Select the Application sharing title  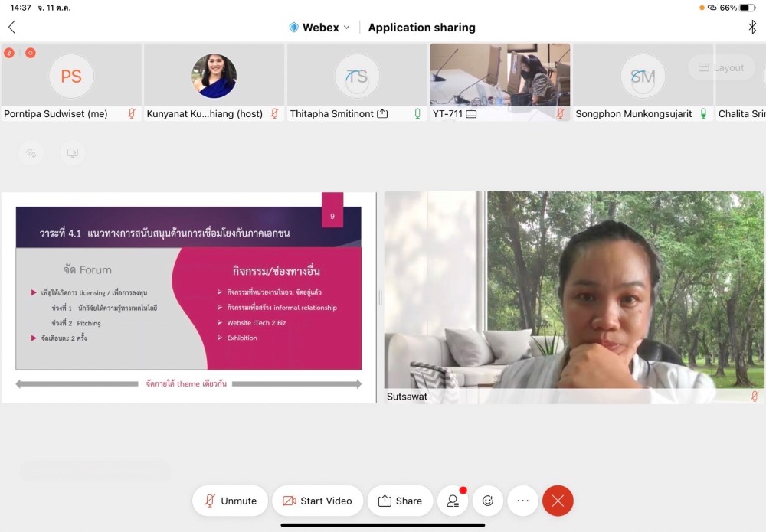[x=421, y=28]
